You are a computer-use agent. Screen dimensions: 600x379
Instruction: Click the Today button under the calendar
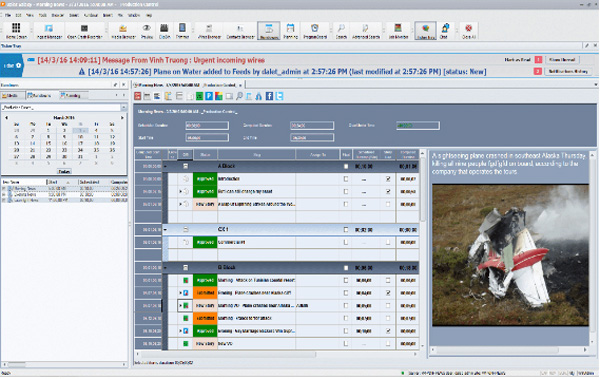coord(64,171)
